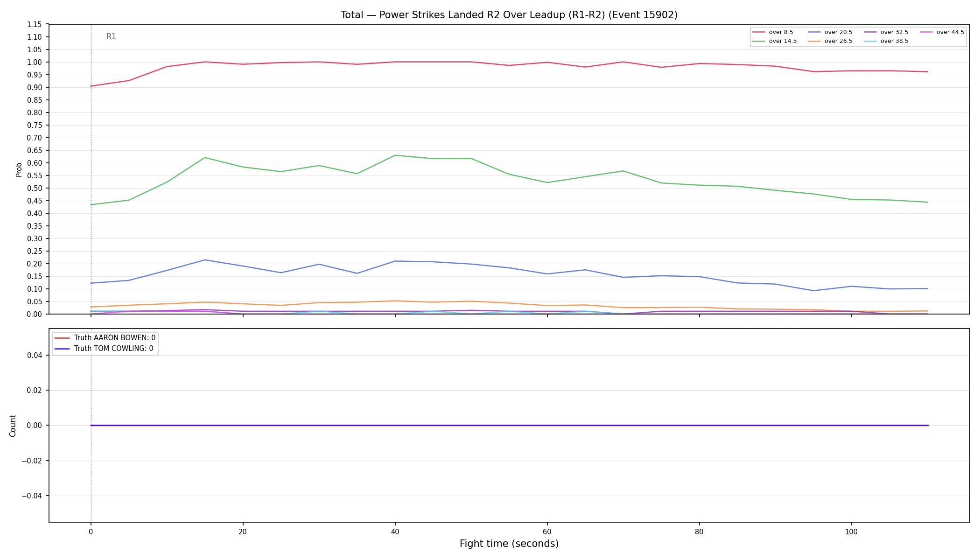Click the 'over 8.5' legend entry
Viewport: 980px width, 560px height.
pyautogui.click(x=773, y=32)
